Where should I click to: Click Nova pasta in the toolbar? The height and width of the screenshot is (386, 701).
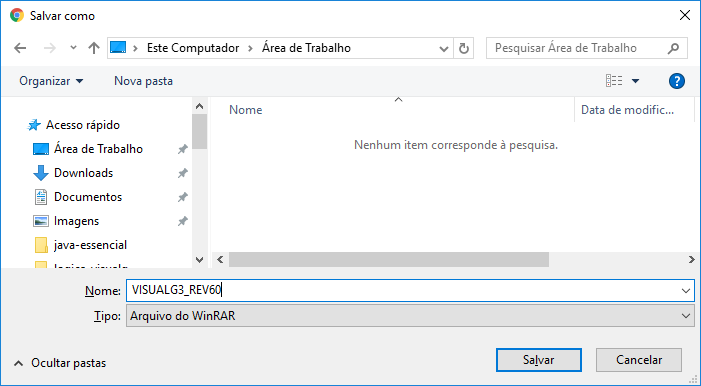144,81
